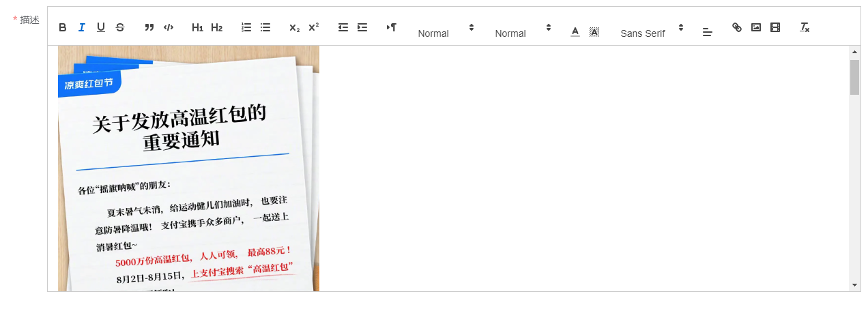Open the background highlight color picker
Screen dimensions: 868x311
[594, 31]
